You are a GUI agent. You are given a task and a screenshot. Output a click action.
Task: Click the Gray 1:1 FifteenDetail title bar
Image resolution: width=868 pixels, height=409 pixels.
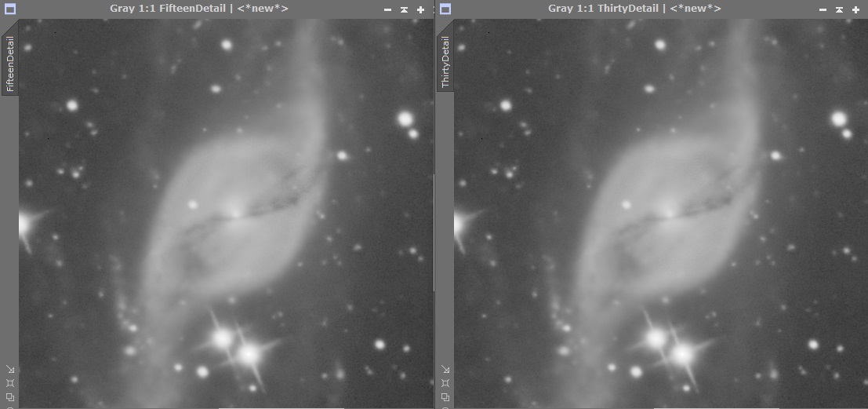pyautogui.click(x=199, y=9)
